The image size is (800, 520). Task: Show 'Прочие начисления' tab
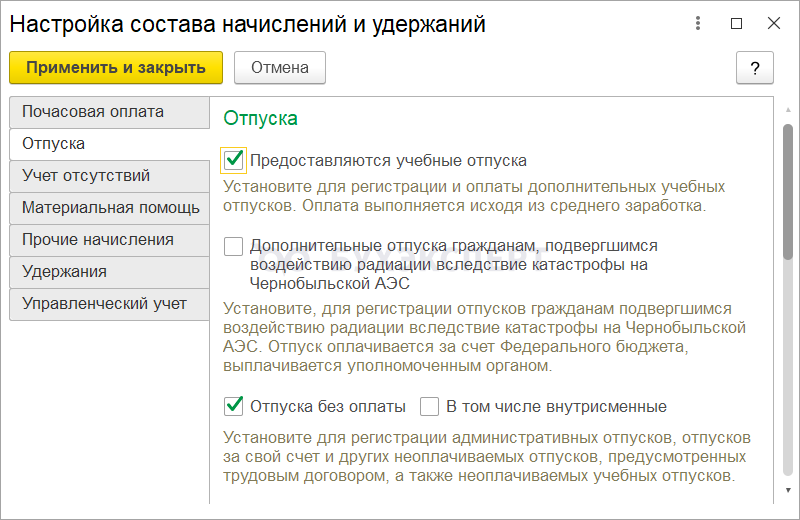pyautogui.click(x=108, y=240)
